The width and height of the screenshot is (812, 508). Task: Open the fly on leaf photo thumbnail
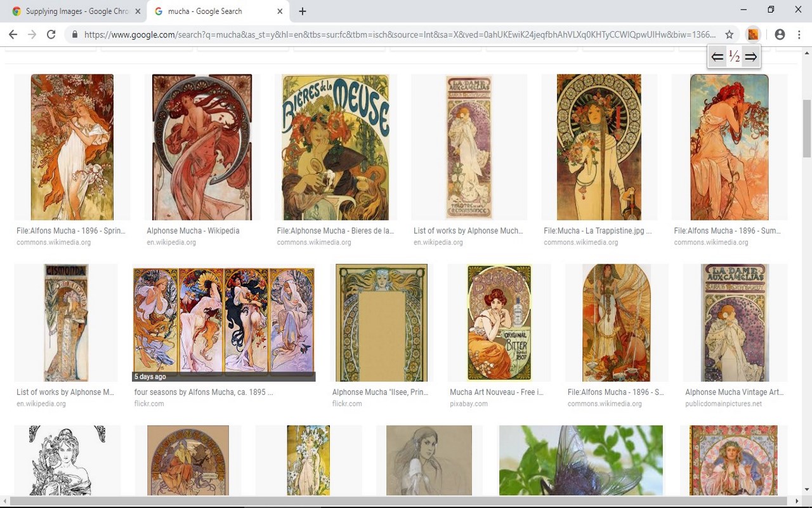(x=581, y=460)
